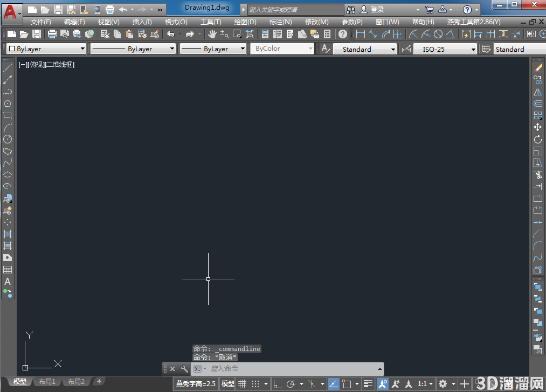
Task: Select the Rectangle draw tool
Action: tap(8, 115)
